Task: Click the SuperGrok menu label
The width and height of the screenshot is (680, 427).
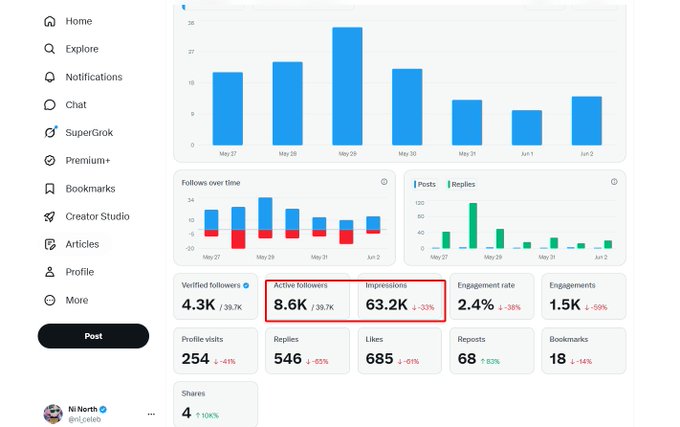Action: (x=89, y=133)
